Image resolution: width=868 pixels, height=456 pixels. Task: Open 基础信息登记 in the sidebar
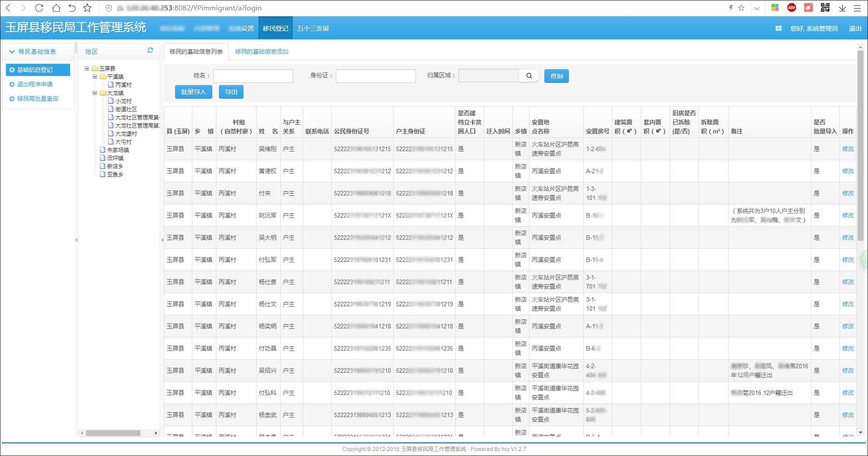pyautogui.click(x=38, y=70)
